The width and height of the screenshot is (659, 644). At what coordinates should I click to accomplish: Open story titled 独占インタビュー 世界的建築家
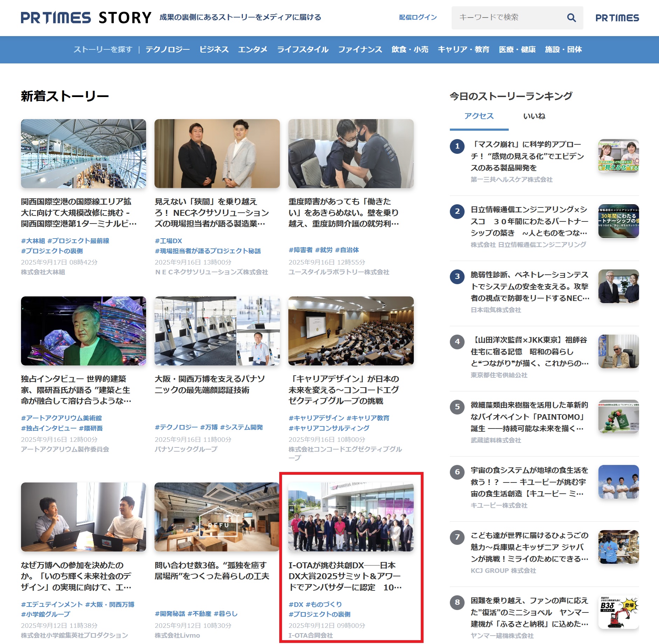(x=76, y=390)
